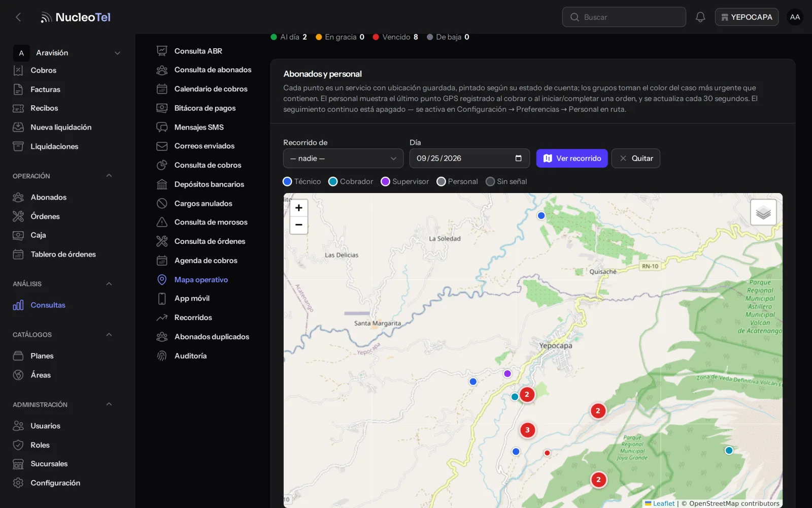Click the Quitar button
Screen dimensions: 812x508
635,158
